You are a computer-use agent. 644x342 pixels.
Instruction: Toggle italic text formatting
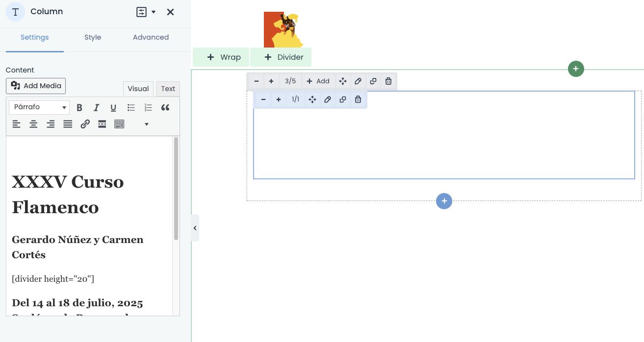pyautogui.click(x=97, y=108)
